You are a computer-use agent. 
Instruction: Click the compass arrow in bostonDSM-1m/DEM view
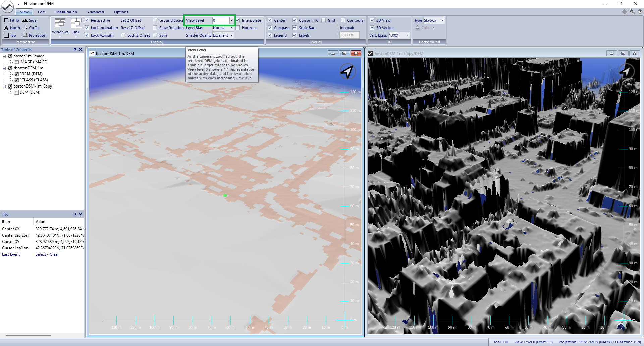[347, 71]
